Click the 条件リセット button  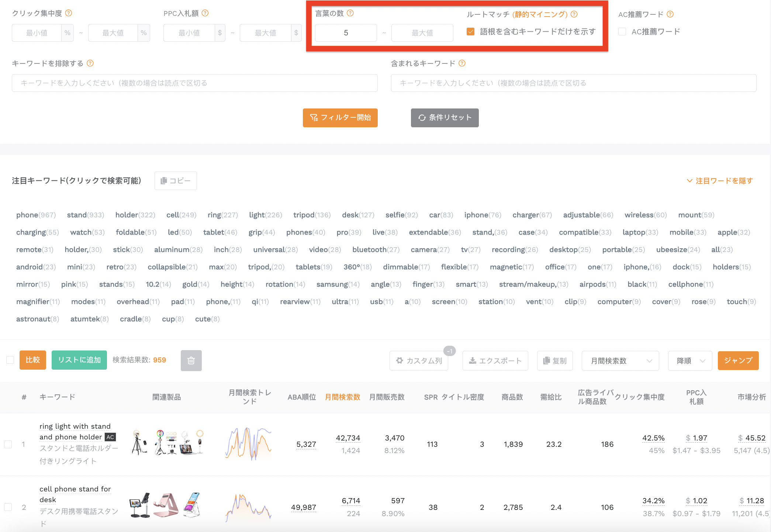[445, 118]
